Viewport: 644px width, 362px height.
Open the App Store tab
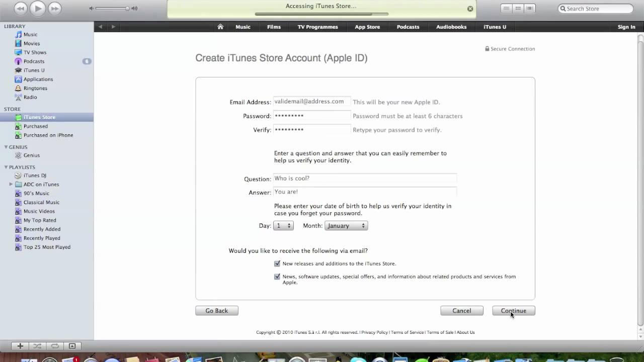click(367, 27)
